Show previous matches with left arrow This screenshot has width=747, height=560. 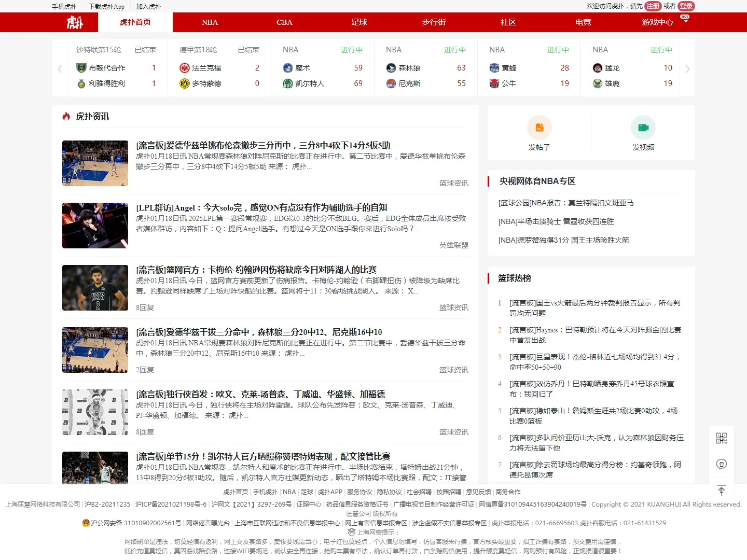pos(60,68)
